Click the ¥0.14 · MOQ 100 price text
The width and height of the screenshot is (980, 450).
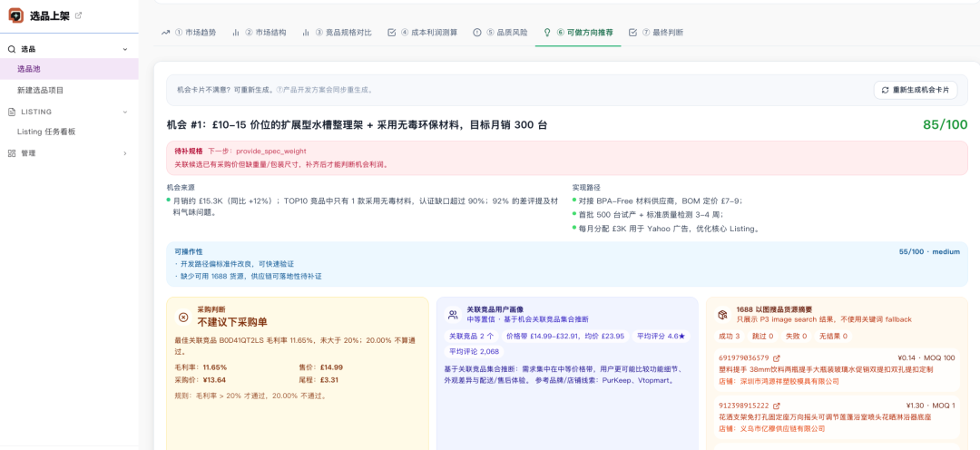(x=926, y=358)
